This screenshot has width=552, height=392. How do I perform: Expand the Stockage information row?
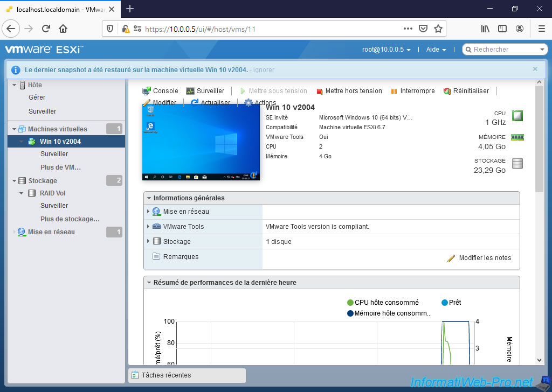148,242
